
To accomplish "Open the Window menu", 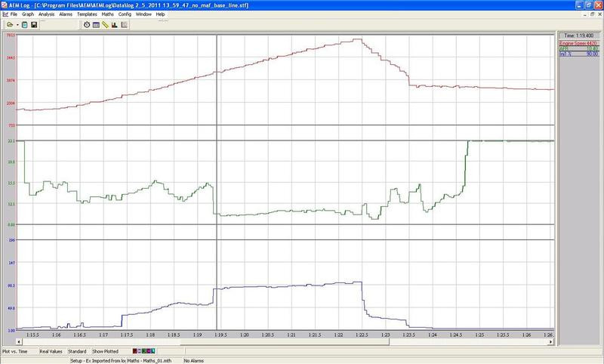I will [143, 14].
